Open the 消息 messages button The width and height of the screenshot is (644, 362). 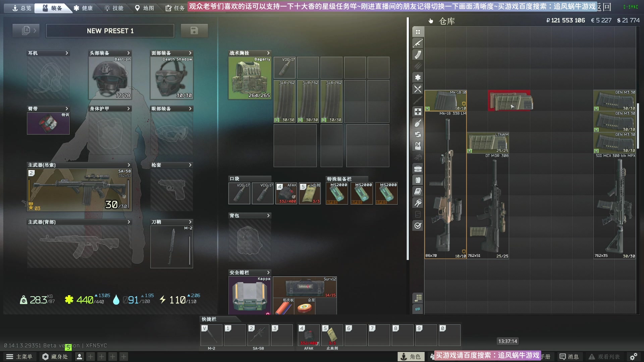pos(569,357)
